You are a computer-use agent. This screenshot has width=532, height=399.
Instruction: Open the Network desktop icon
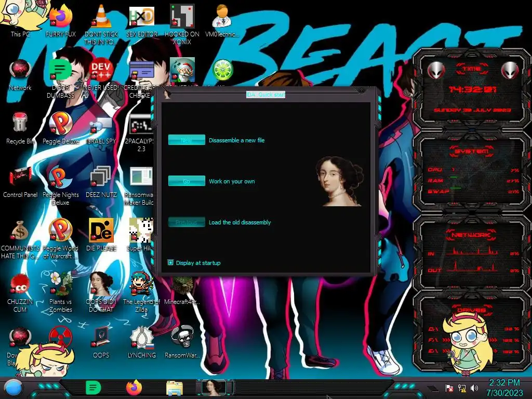click(x=20, y=75)
